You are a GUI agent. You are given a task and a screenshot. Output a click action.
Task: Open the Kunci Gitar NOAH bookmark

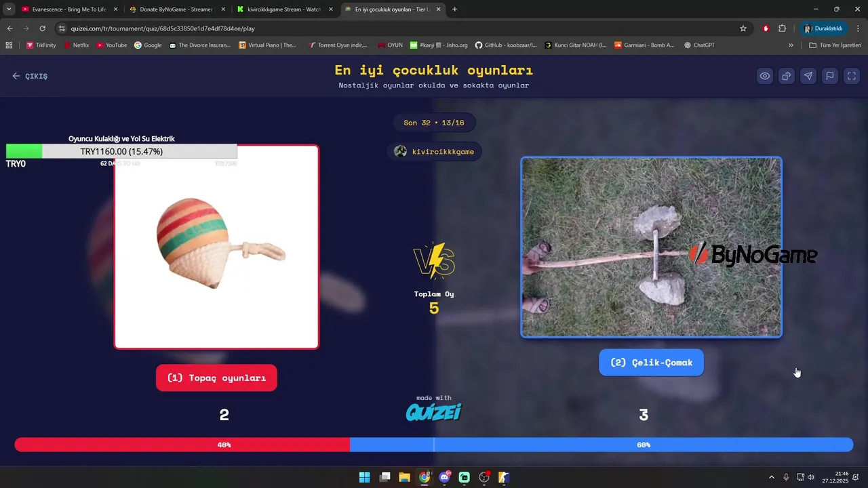(x=575, y=45)
